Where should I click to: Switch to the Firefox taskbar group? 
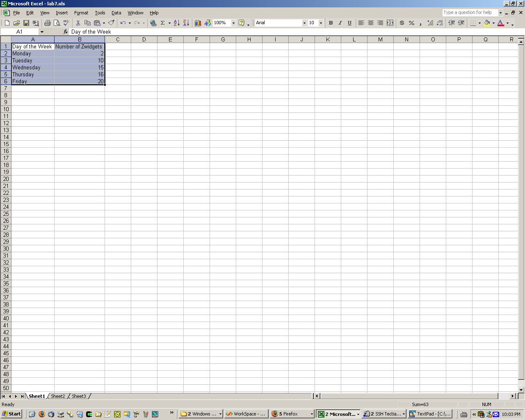[292, 414]
